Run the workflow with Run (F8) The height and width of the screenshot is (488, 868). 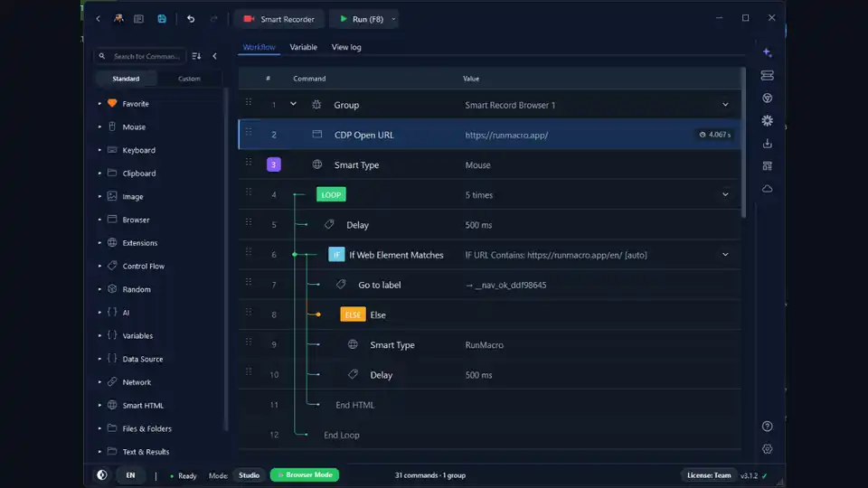coord(361,19)
